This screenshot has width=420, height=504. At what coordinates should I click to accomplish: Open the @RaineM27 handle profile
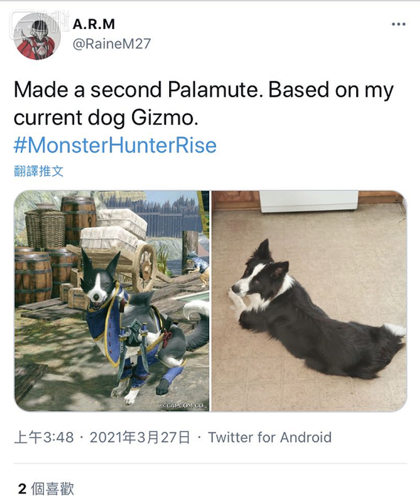pyautogui.click(x=111, y=43)
